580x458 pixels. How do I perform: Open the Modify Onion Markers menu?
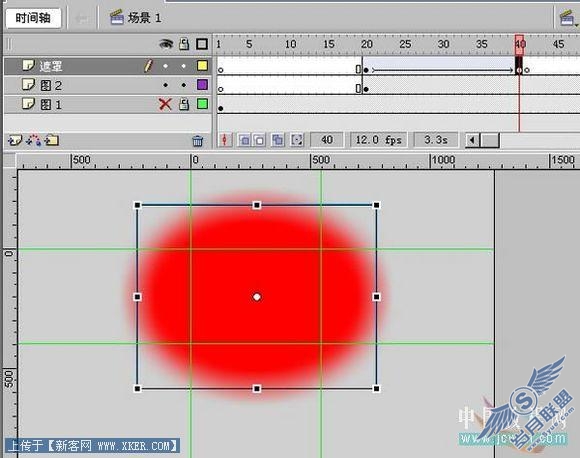click(x=297, y=140)
